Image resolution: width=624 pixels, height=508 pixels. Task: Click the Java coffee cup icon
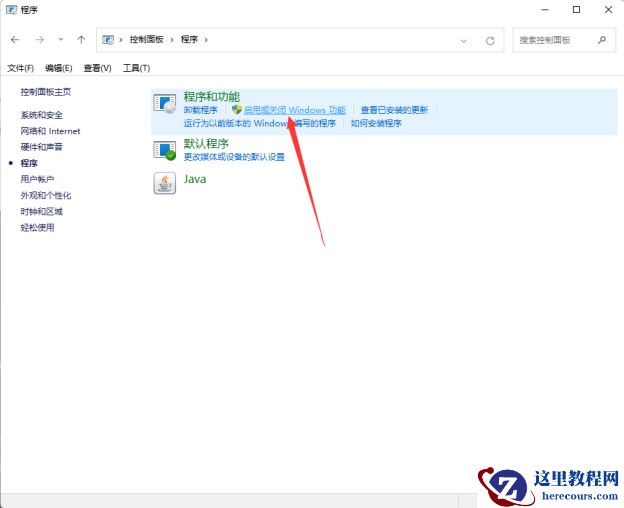[x=165, y=183]
